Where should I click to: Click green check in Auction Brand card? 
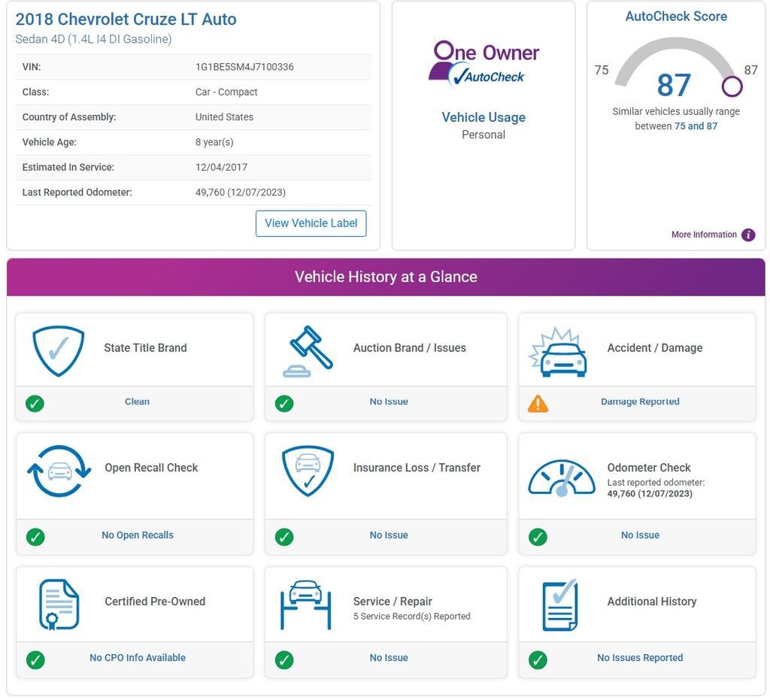pos(284,404)
